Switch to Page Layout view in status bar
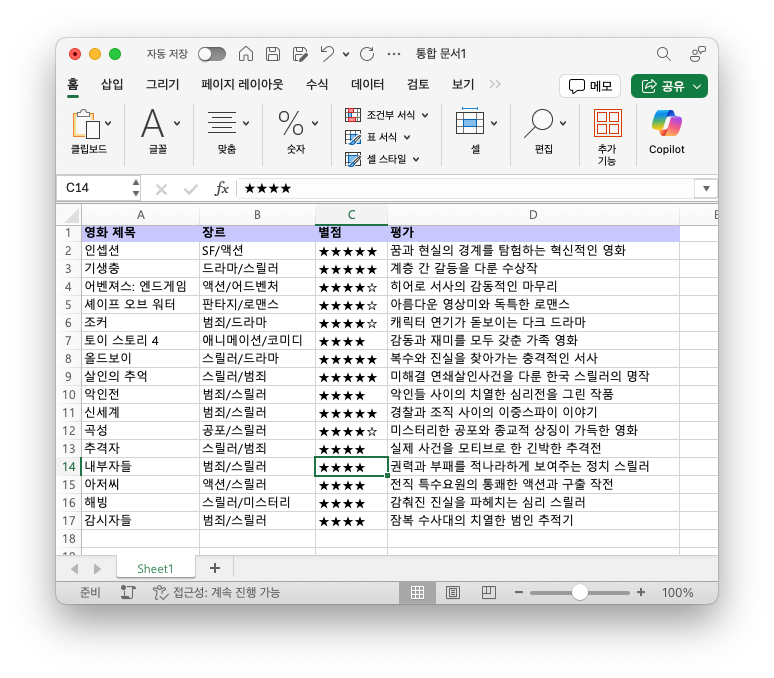Image resolution: width=774 pixels, height=678 pixels. (450, 593)
